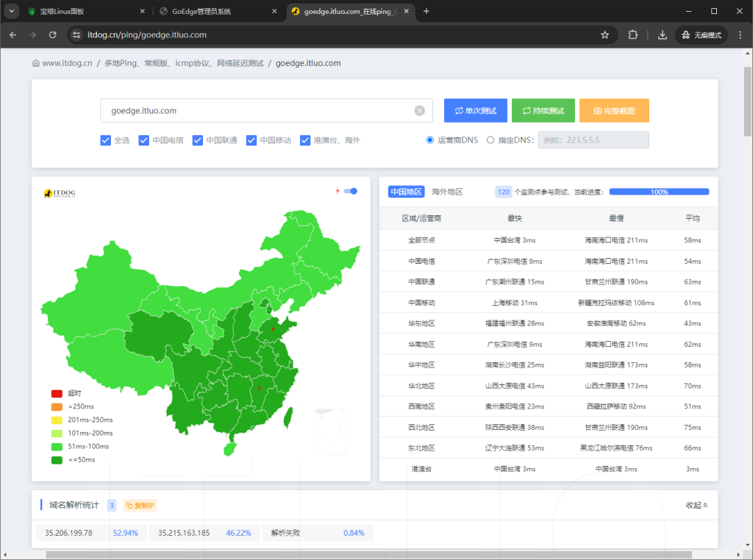Viewport: 753px width, 560px height.
Task: Uncheck the 中国电信 carrier checkbox
Action: [x=144, y=140]
